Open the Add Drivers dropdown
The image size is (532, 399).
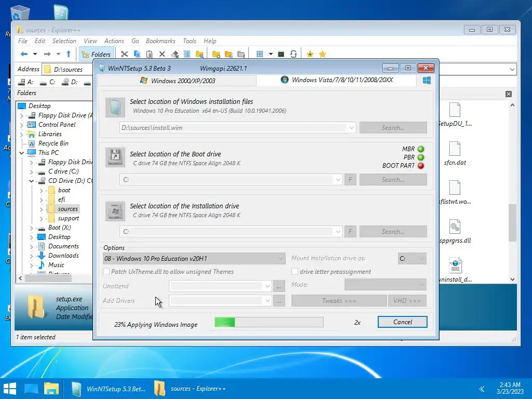click(x=268, y=301)
